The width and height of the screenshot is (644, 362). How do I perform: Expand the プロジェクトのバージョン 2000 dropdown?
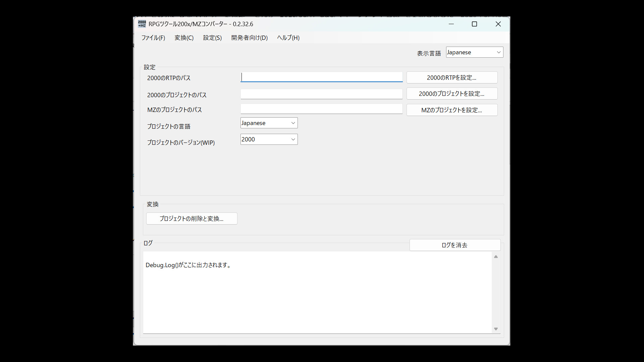(269, 139)
